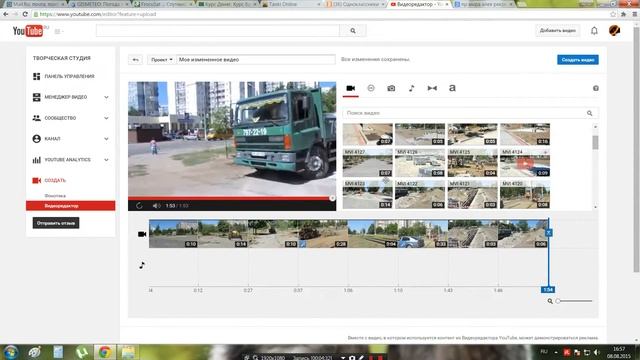Screen dimensions: 640x360
Task: Open the text titles tab (letter a)
Action: [452, 88]
